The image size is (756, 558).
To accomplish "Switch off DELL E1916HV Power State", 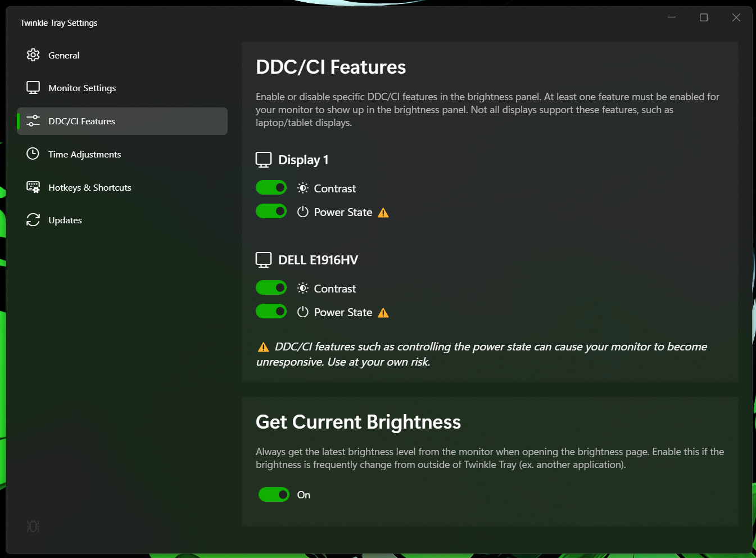I will [x=271, y=312].
